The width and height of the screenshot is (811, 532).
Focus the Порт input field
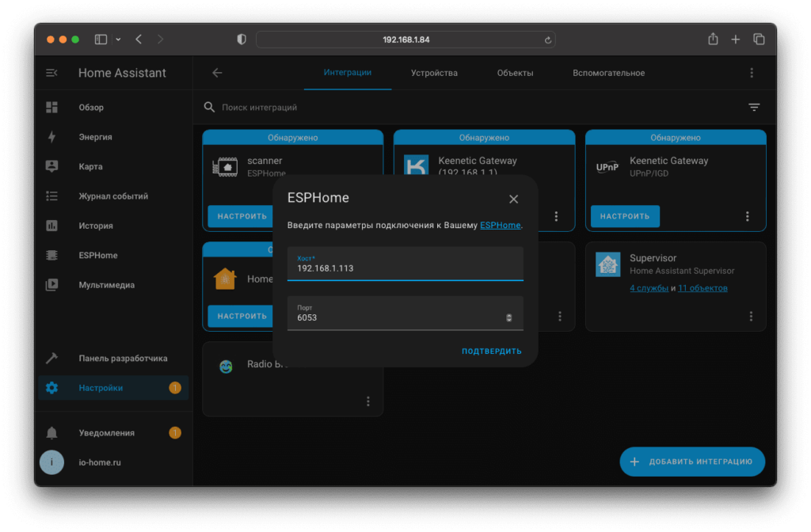(405, 313)
